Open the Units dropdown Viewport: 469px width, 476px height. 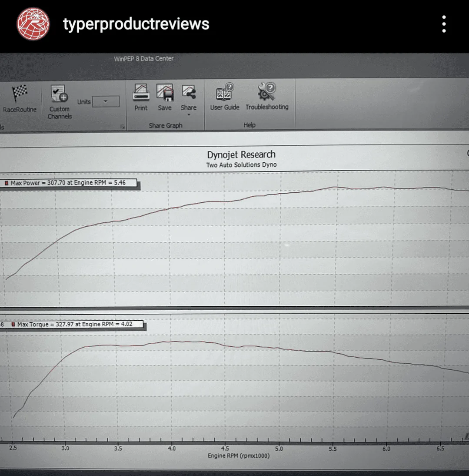pos(106,101)
